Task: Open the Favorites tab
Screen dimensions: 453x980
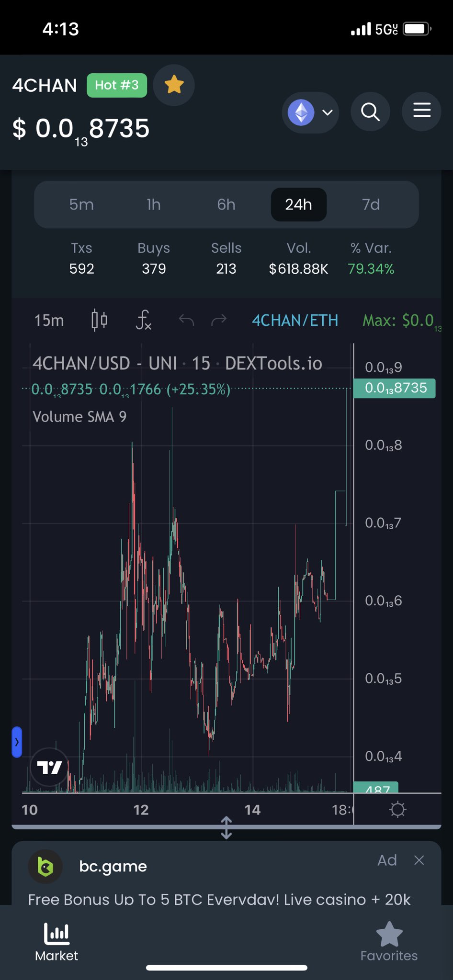Action: (389, 942)
